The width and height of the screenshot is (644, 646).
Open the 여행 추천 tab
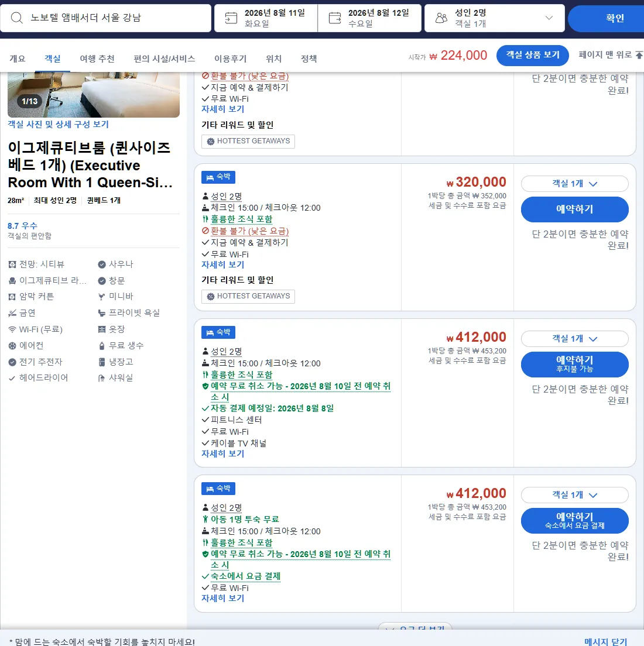97,59
